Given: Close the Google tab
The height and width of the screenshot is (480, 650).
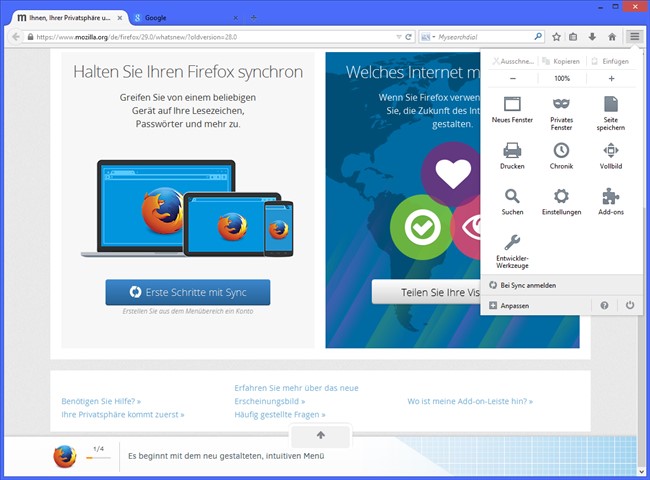Looking at the screenshot, I should [x=235, y=18].
